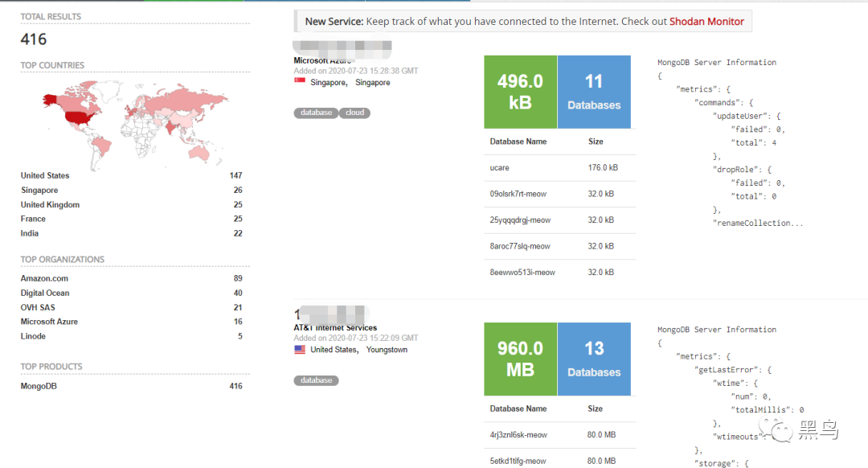Viewport: 868px width, 468px height.
Task: Open the Shodan Monitor link
Action: (706, 22)
